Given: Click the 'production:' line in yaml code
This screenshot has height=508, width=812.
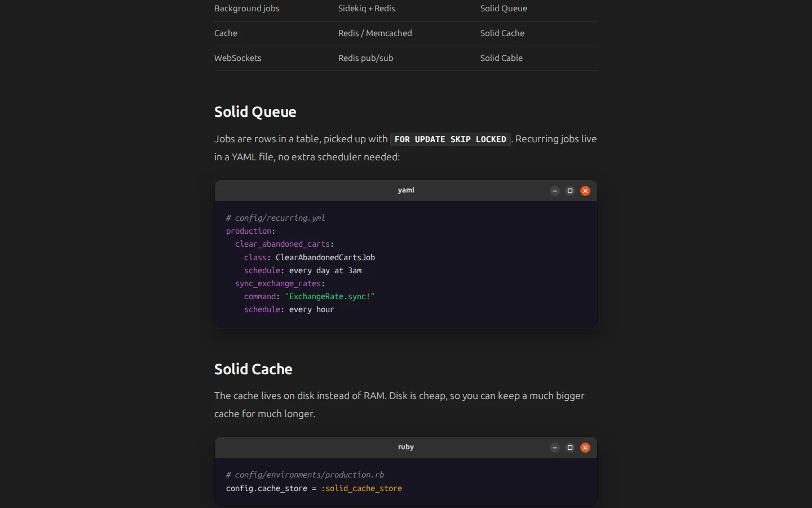Looking at the screenshot, I should [251, 231].
